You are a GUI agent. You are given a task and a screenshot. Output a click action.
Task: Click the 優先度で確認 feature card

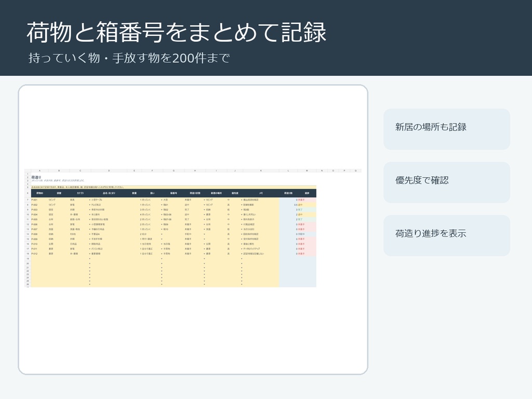(x=446, y=182)
